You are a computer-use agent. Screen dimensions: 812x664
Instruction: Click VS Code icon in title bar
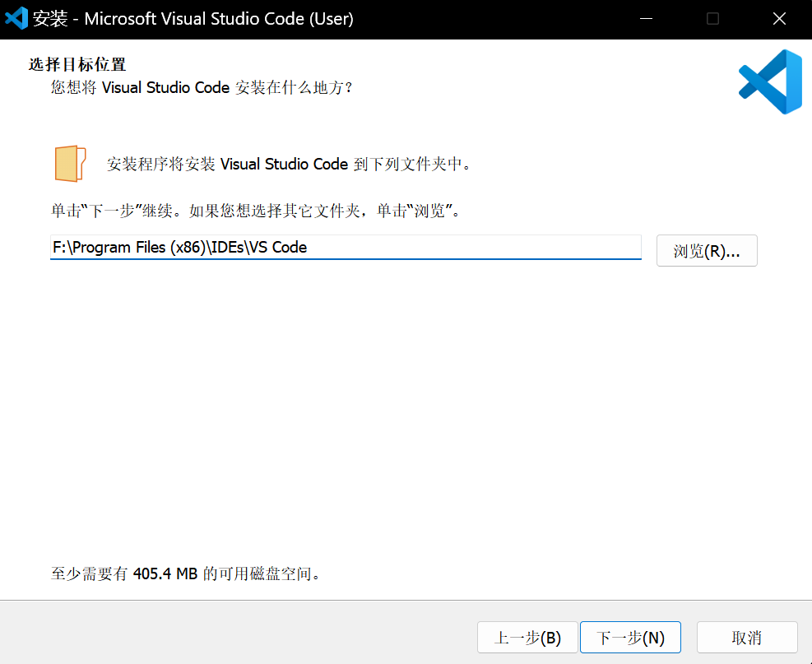[x=16, y=19]
